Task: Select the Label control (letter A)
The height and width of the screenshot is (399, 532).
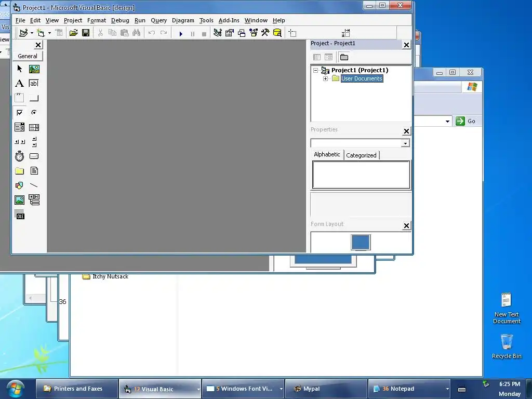Action: click(x=19, y=84)
